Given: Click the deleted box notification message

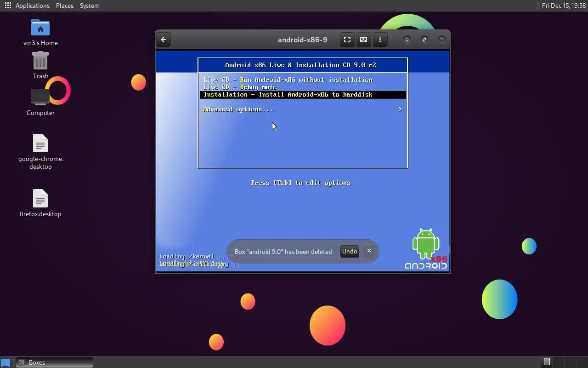Looking at the screenshot, I should click(283, 252).
